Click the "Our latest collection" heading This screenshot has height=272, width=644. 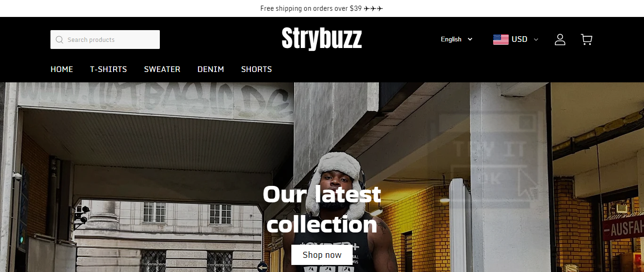tap(322, 209)
